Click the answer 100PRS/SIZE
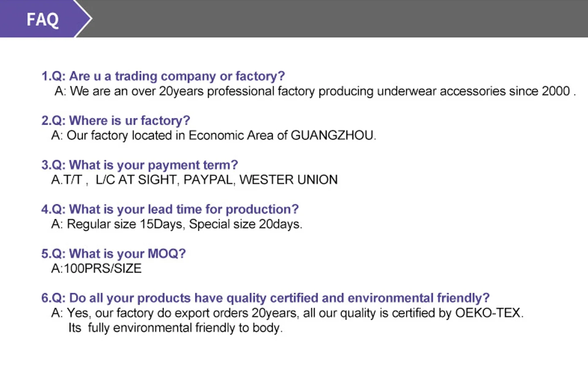588x374 pixels. coord(96,268)
